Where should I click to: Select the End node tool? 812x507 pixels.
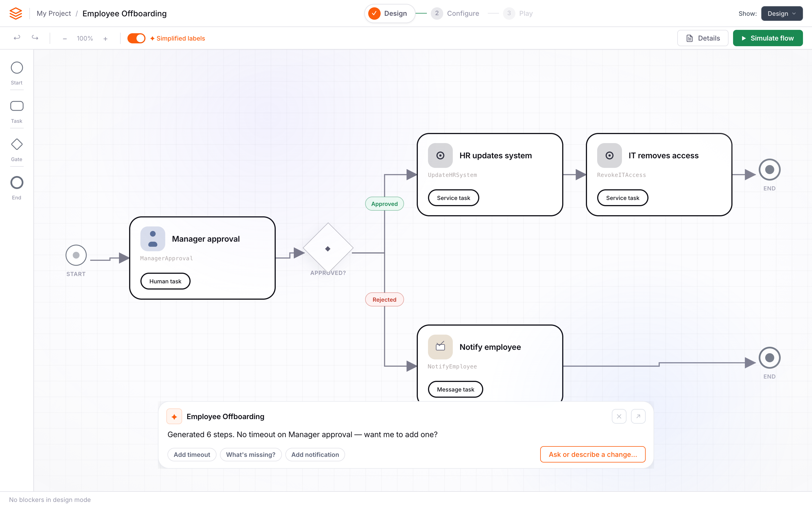[x=16, y=182]
